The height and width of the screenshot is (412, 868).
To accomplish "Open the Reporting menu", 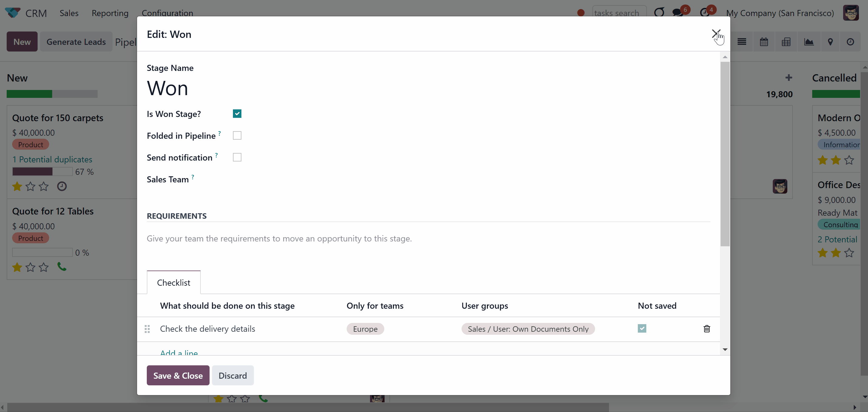I will coord(110,13).
